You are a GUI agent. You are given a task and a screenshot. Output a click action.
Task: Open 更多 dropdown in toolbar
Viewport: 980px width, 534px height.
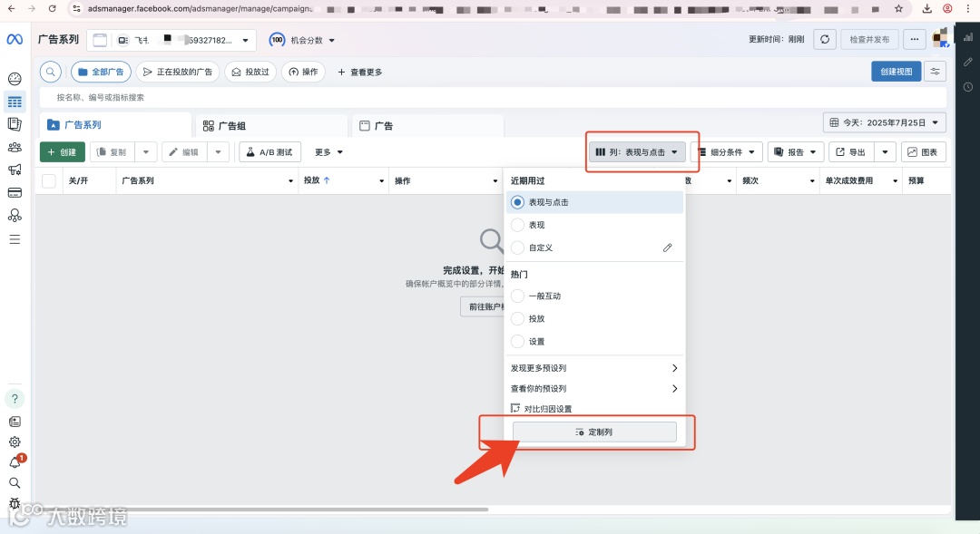(x=328, y=151)
